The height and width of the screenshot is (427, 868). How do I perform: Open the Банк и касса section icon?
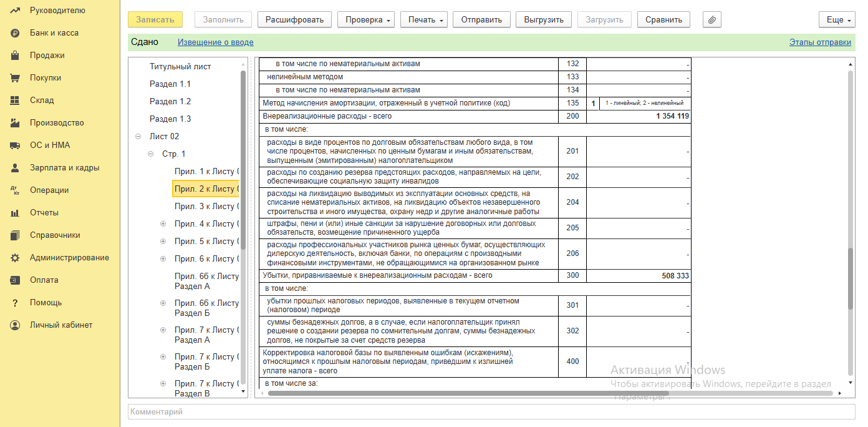tap(16, 33)
